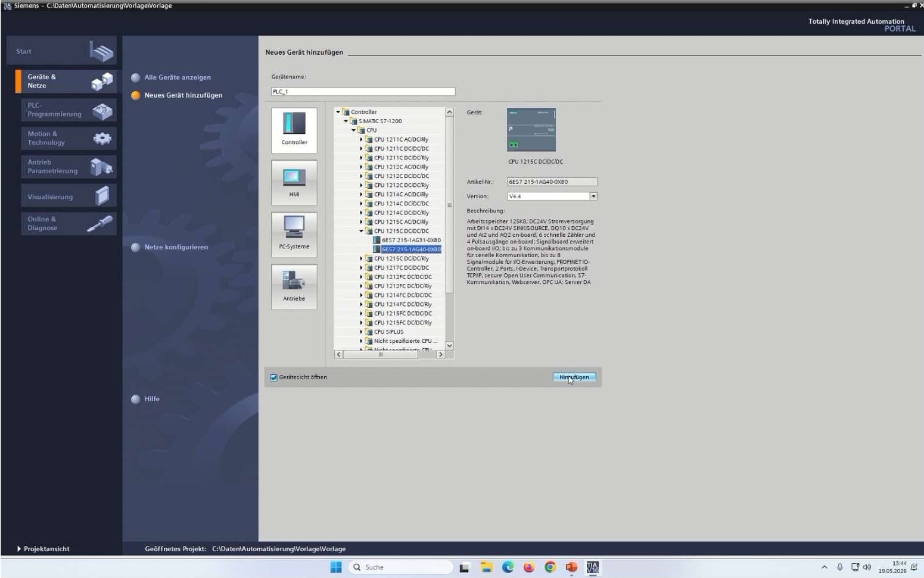Open the PLC-Programmierung portal
Screen dimensions: 924x578
(69, 110)
